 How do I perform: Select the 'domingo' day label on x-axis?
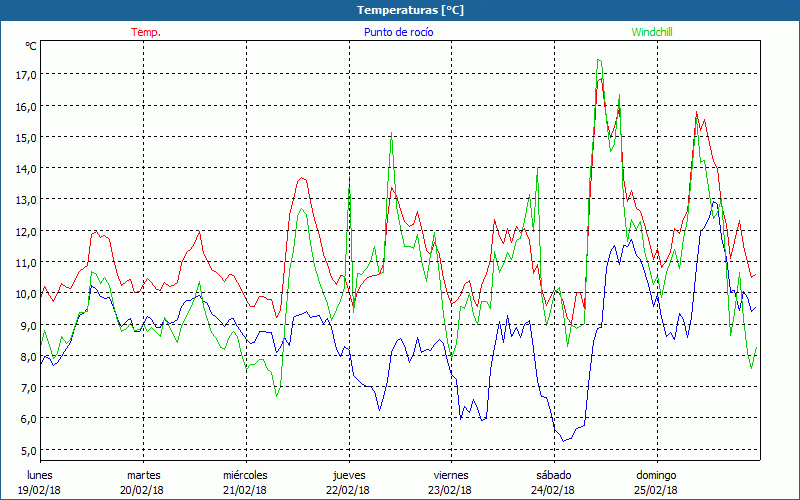click(657, 475)
